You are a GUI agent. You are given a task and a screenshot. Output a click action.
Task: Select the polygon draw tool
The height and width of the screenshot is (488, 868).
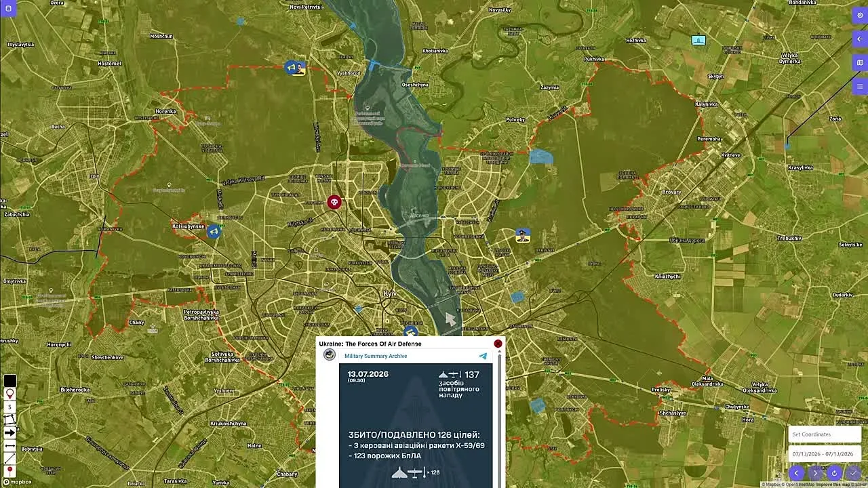click(x=9, y=420)
